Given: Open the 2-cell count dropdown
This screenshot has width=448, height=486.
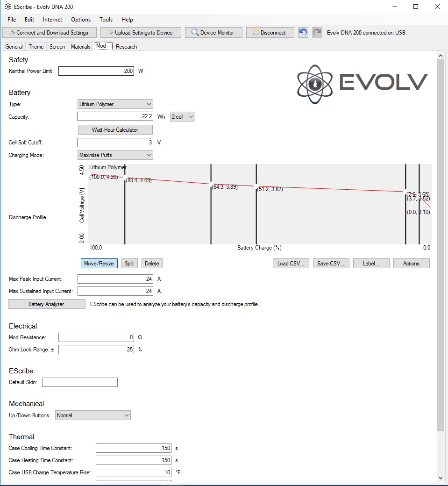Looking at the screenshot, I should point(182,117).
